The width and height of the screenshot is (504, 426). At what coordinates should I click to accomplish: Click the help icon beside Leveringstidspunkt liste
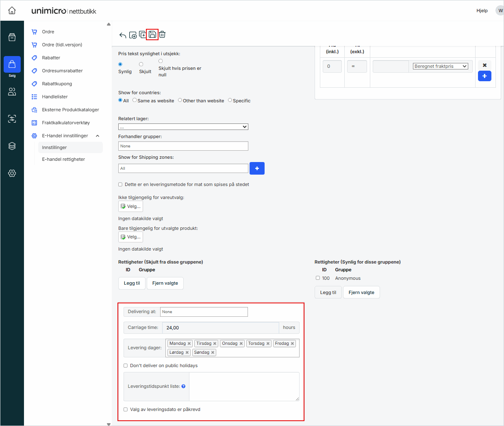(x=183, y=386)
